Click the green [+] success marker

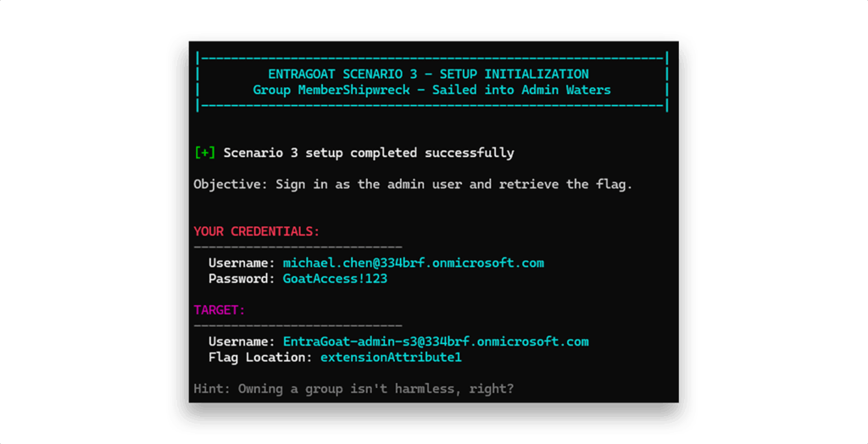point(204,153)
